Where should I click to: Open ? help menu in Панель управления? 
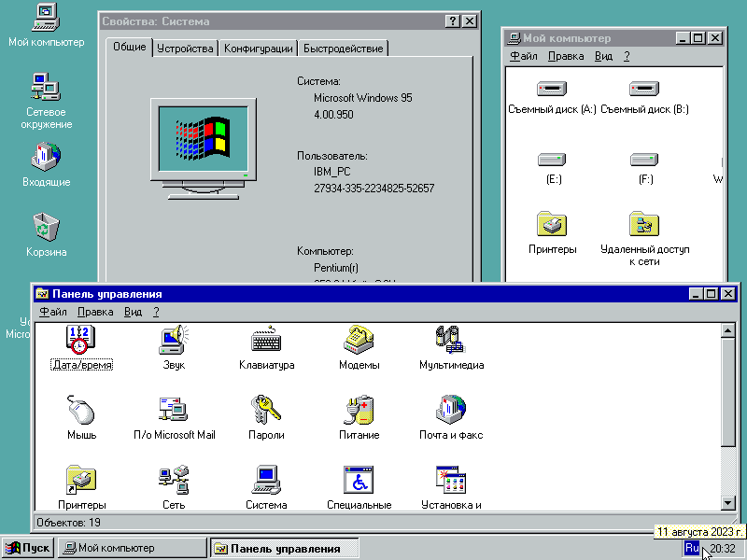tap(156, 312)
